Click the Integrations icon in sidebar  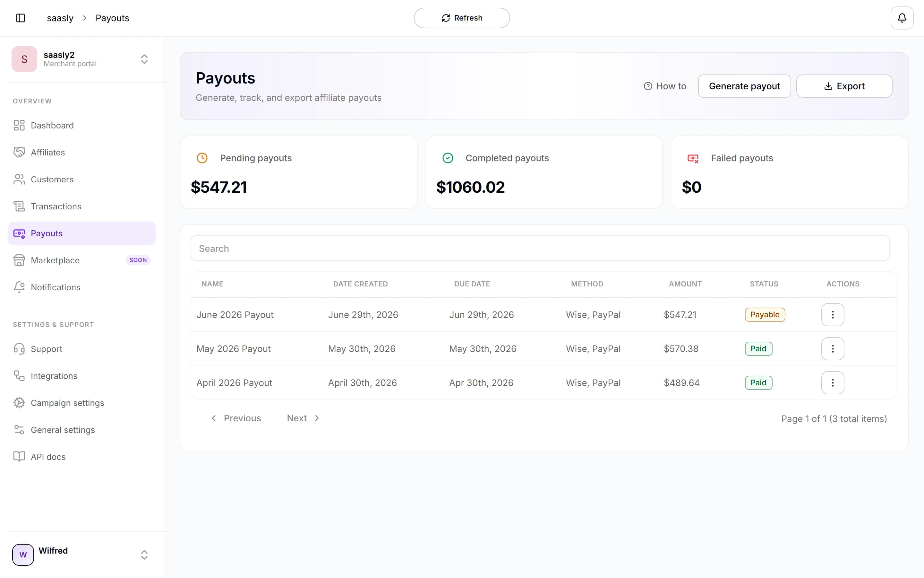[19, 376]
